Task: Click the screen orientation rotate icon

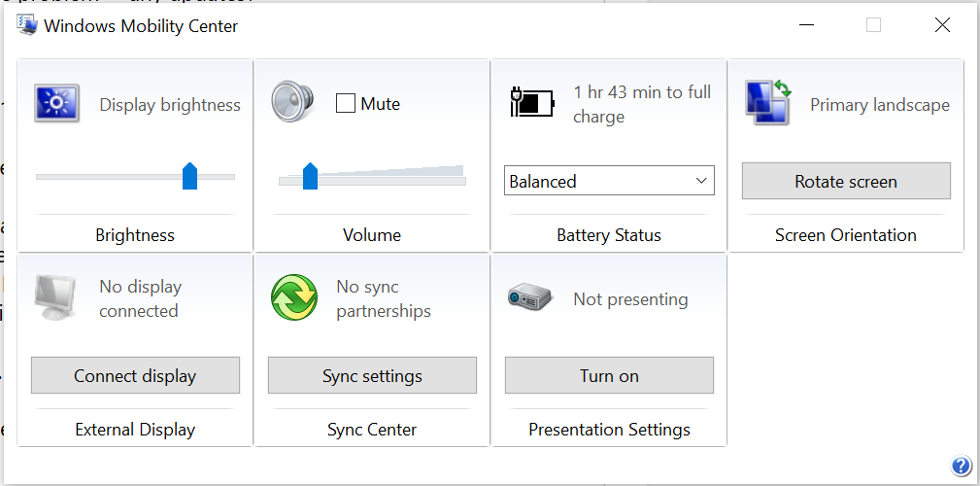Action: click(768, 102)
